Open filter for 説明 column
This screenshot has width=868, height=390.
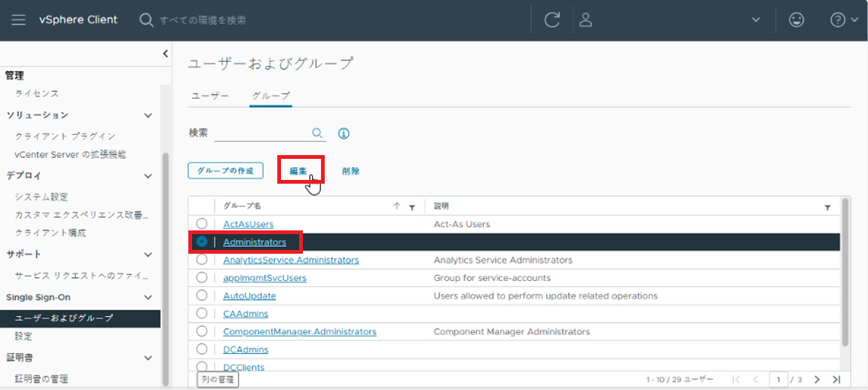[827, 207]
